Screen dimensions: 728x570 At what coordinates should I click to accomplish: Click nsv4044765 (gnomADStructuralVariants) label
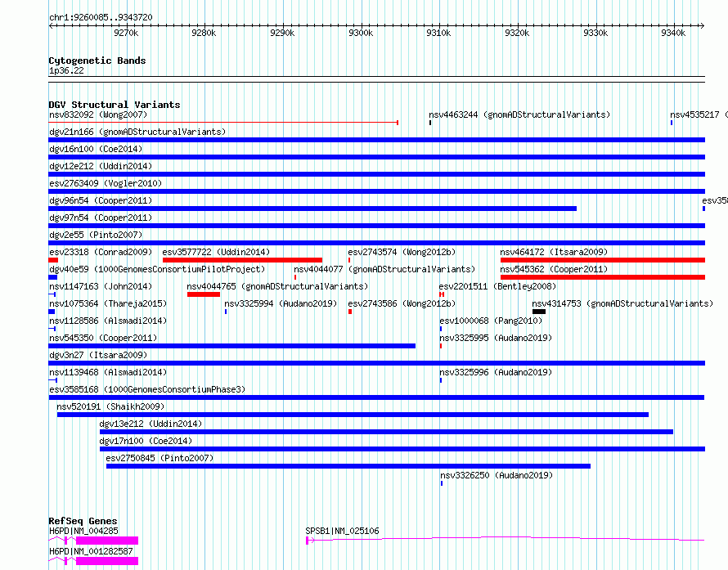coord(277,286)
